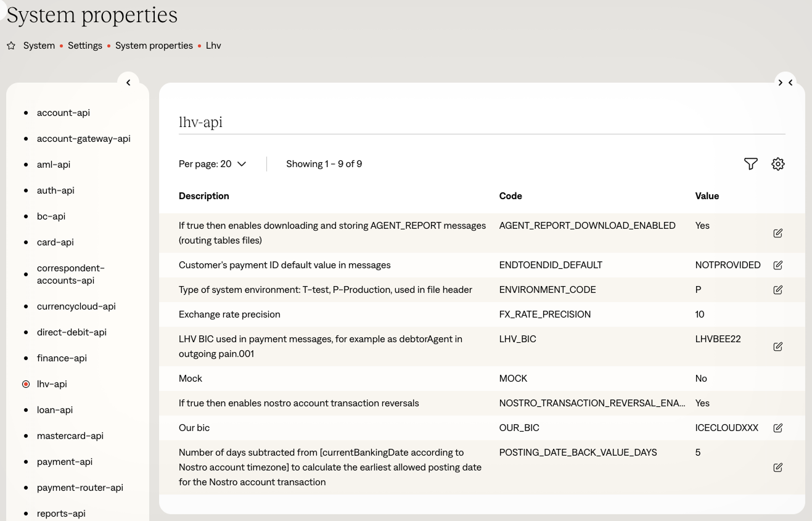The image size is (812, 521).
Task: Edit the LHV_BIC value
Action: pyautogui.click(x=777, y=347)
